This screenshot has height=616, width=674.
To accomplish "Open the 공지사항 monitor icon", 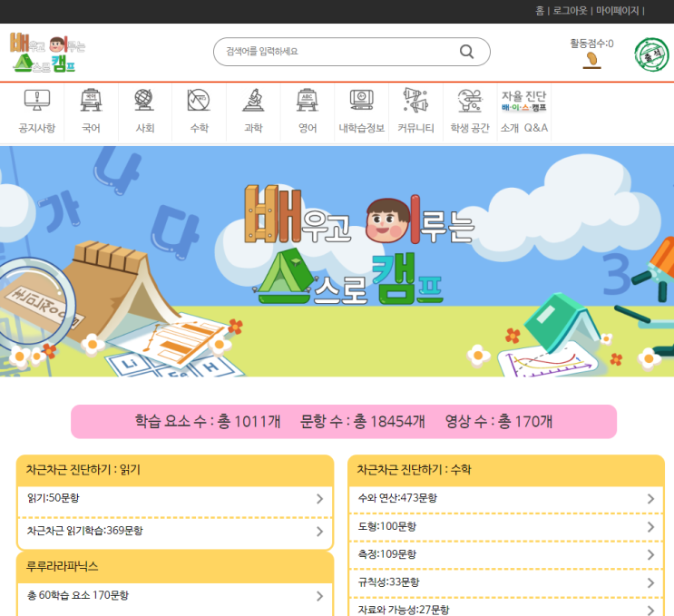I will [37, 100].
